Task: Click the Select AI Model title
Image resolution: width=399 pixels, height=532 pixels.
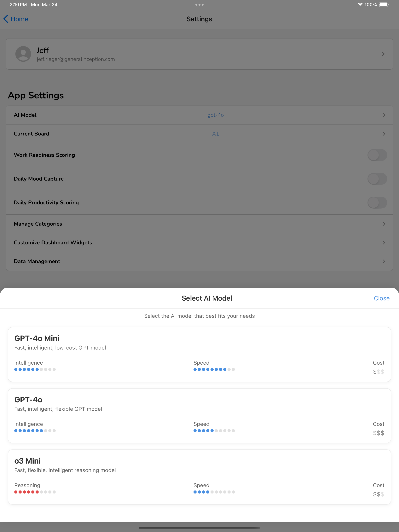Action: click(207, 298)
